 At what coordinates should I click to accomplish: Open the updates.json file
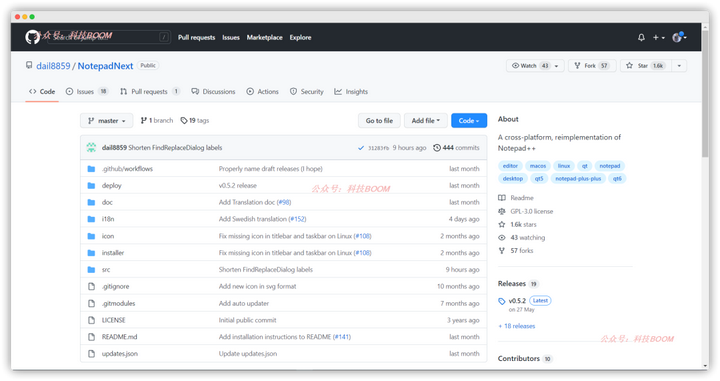(x=120, y=354)
